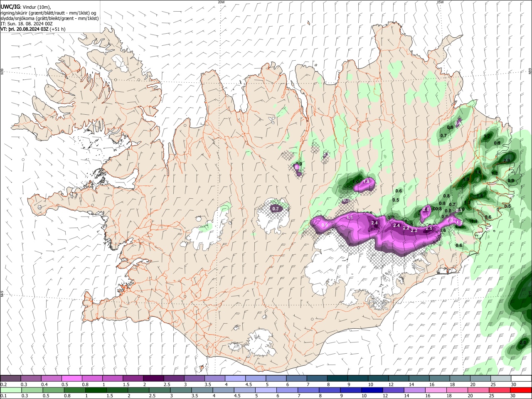Pick the darkest purple 2 swatch in the snow scale
This screenshot has height=399, width=532.
pyautogui.click(x=153, y=378)
